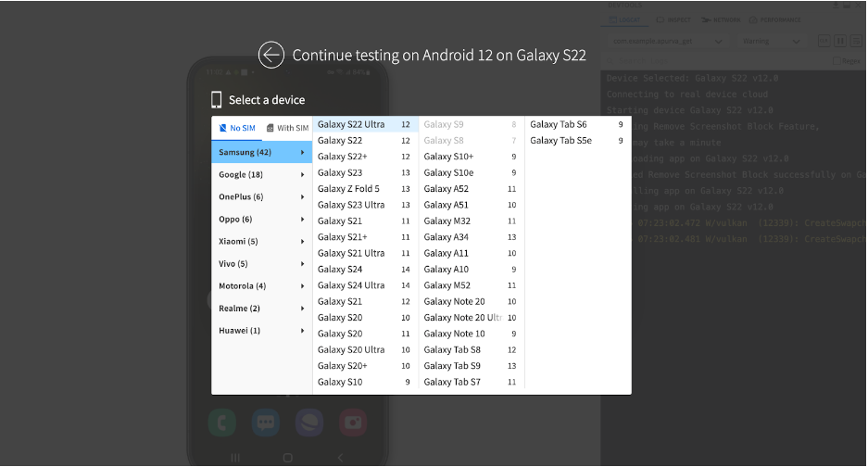Pick Galaxy S23 Ultra
The height and width of the screenshot is (467, 868).
365,205
